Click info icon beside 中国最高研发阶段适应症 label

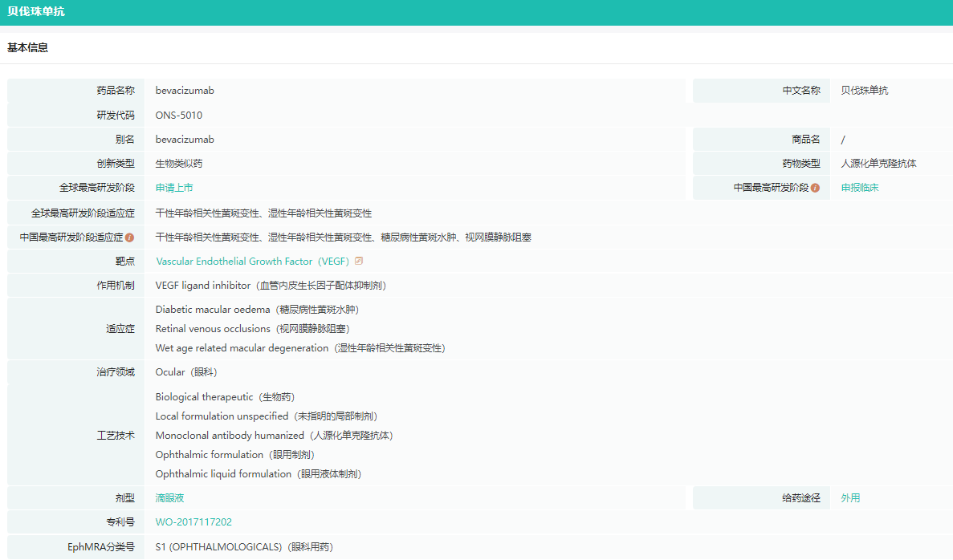[129, 237]
